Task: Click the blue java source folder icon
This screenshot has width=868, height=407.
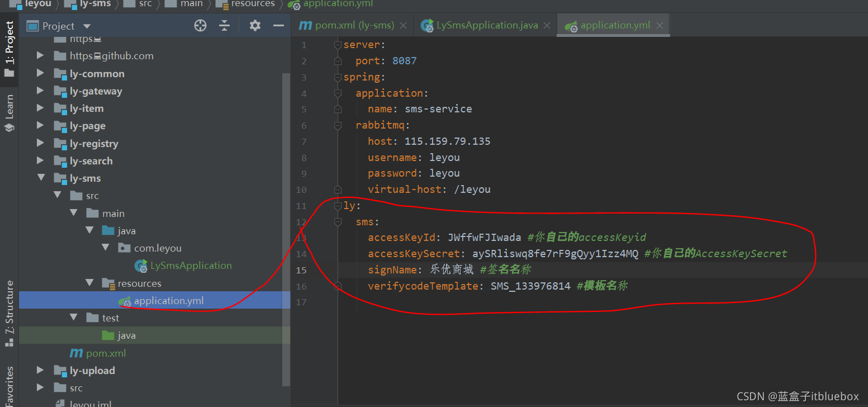Action: [x=108, y=231]
